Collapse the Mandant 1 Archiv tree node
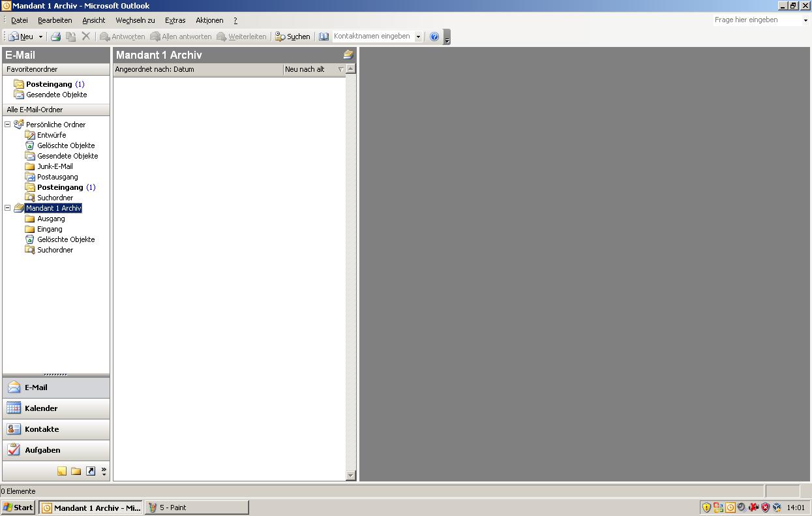The height and width of the screenshot is (516, 812). (8, 208)
